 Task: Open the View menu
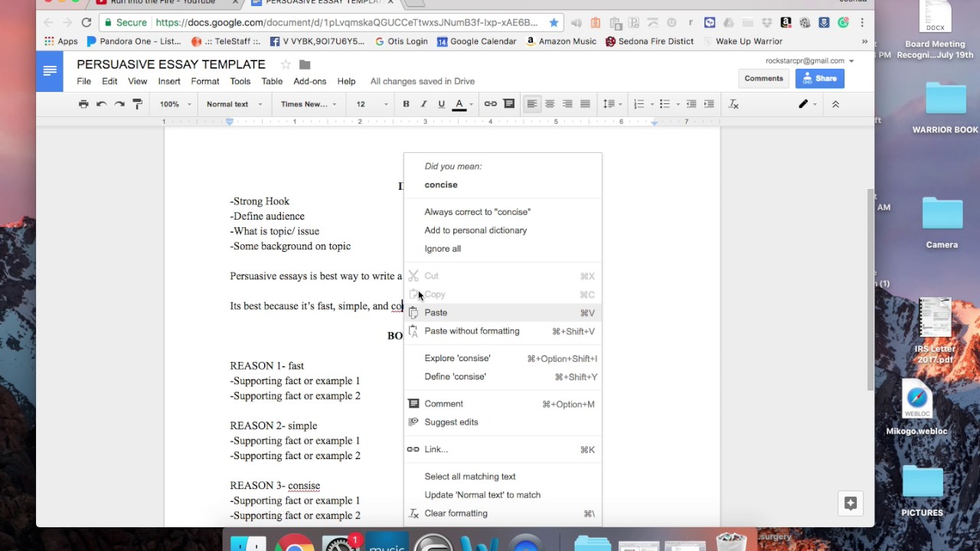138,81
